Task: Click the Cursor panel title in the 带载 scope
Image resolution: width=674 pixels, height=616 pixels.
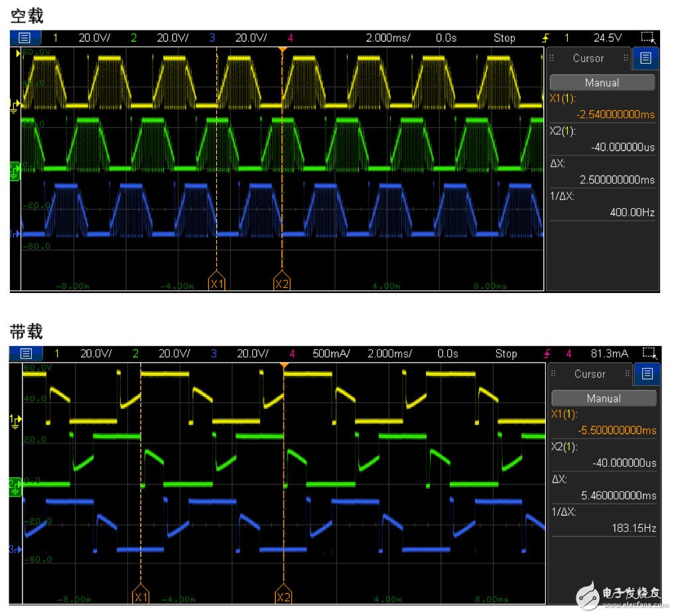Action: tap(590, 374)
